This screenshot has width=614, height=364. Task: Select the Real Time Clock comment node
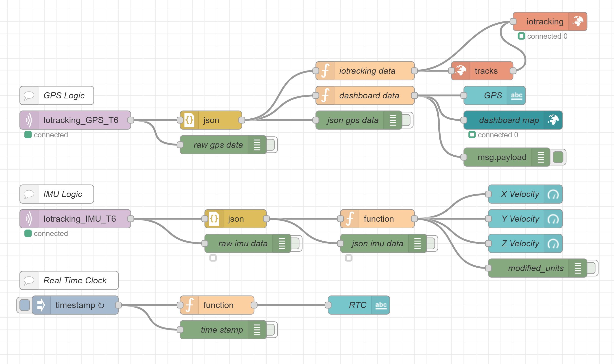pyautogui.click(x=75, y=280)
